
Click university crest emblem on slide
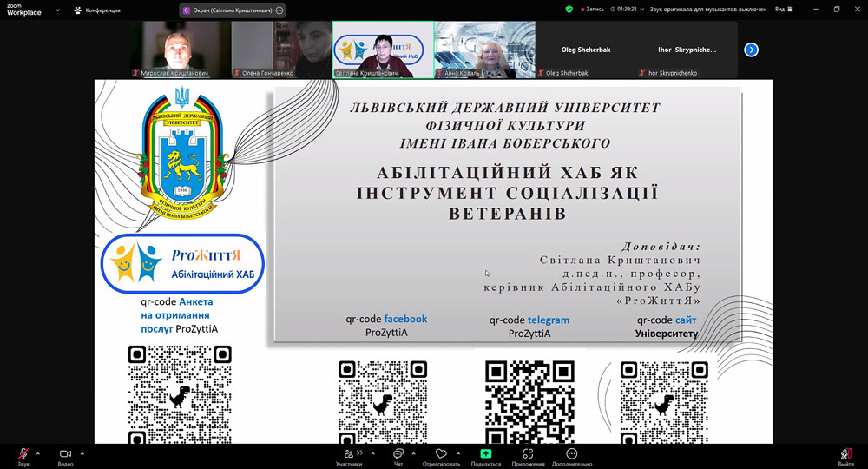click(182, 154)
